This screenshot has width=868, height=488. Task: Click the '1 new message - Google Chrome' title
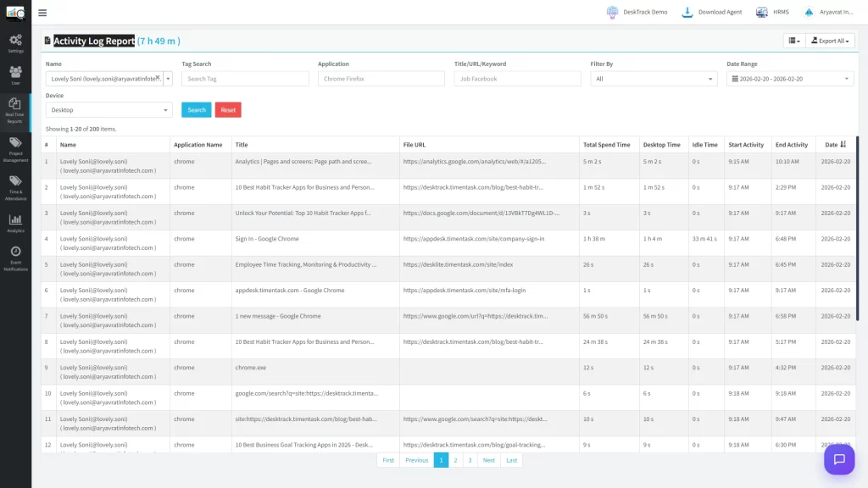pyautogui.click(x=278, y=316)
